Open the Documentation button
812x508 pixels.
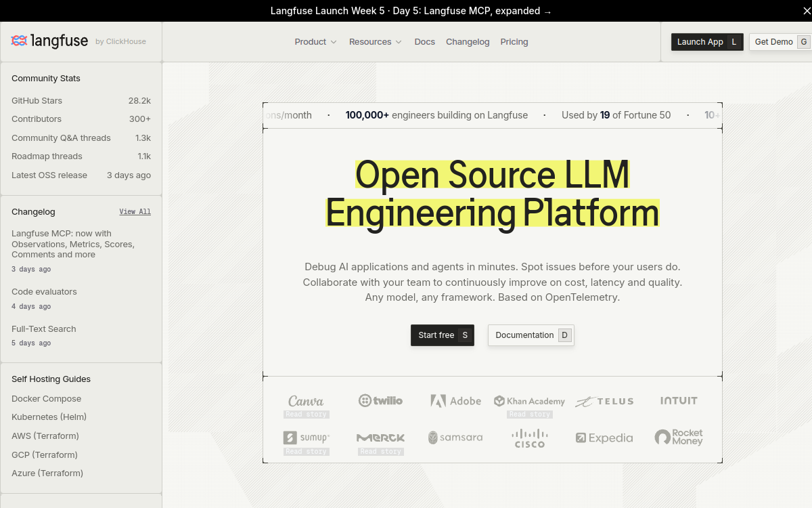(x=531, y=335)
